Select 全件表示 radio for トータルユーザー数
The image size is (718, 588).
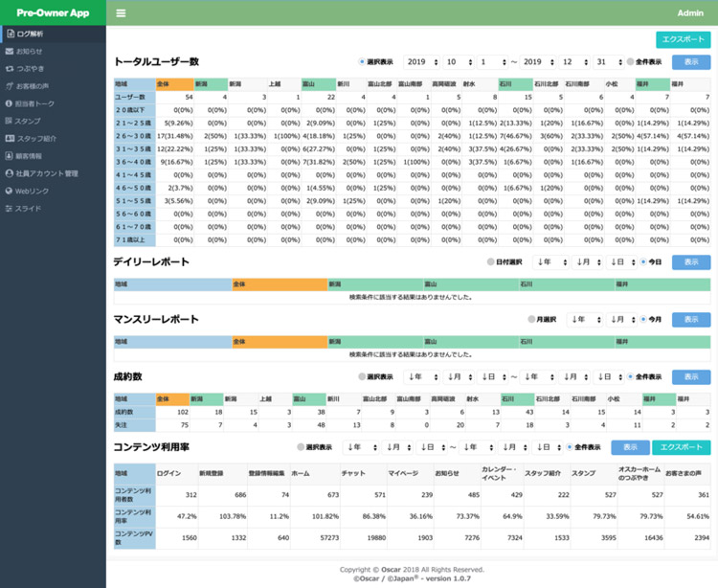coord(631,62)
